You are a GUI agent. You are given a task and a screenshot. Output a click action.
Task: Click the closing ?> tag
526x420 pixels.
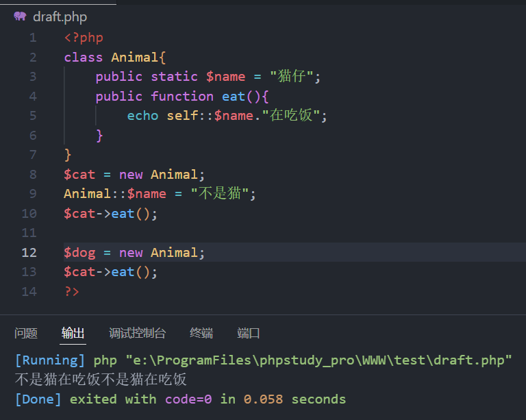pyautogui.click(x=72, y=291)
